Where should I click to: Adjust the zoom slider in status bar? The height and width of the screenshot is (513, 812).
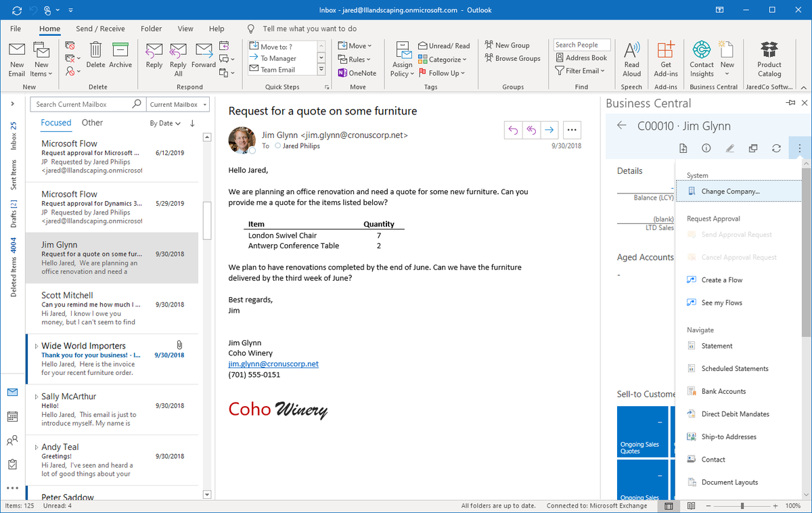742,506
